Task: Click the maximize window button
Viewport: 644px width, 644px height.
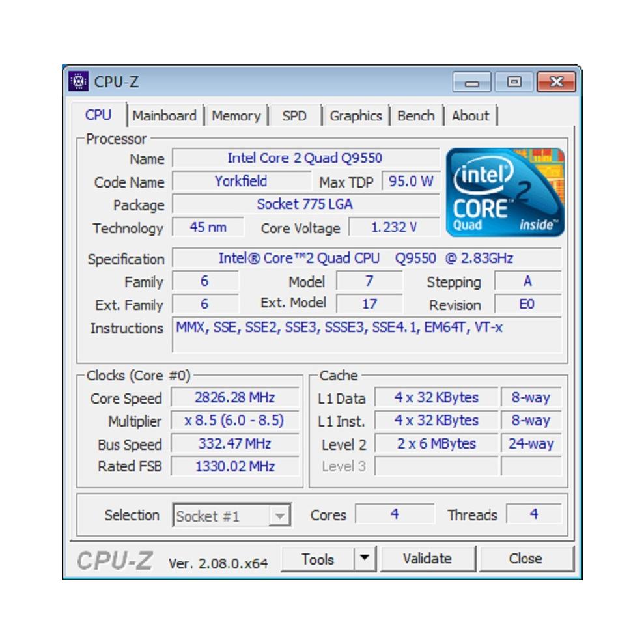Action: tap(514, 82)
